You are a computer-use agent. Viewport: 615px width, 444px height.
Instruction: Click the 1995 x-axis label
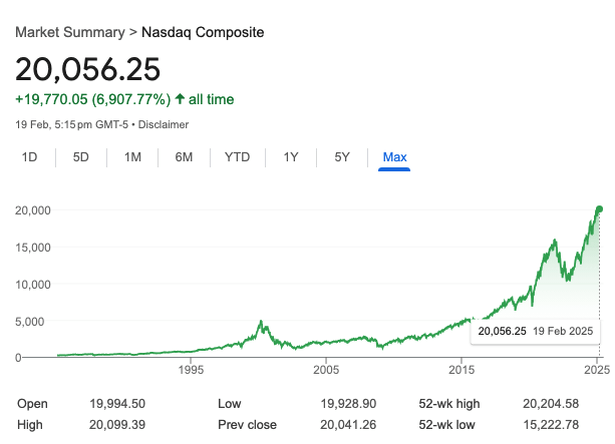(192, 370)
